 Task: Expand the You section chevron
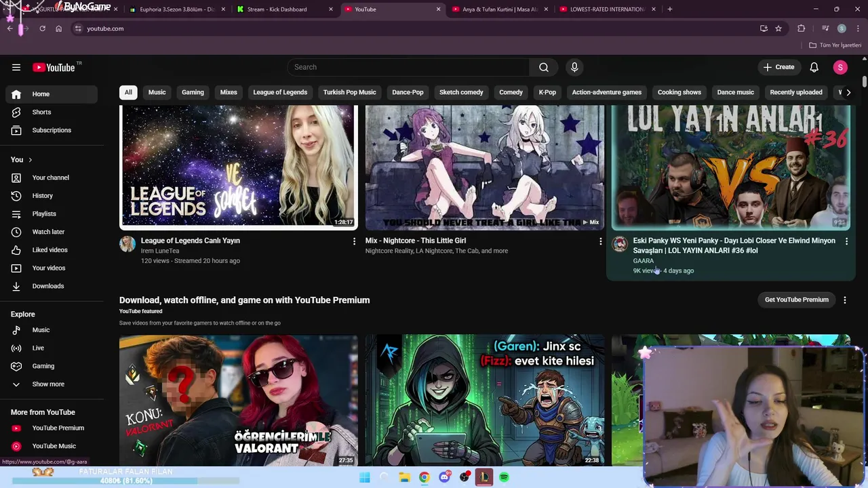(x=30, y=160)
